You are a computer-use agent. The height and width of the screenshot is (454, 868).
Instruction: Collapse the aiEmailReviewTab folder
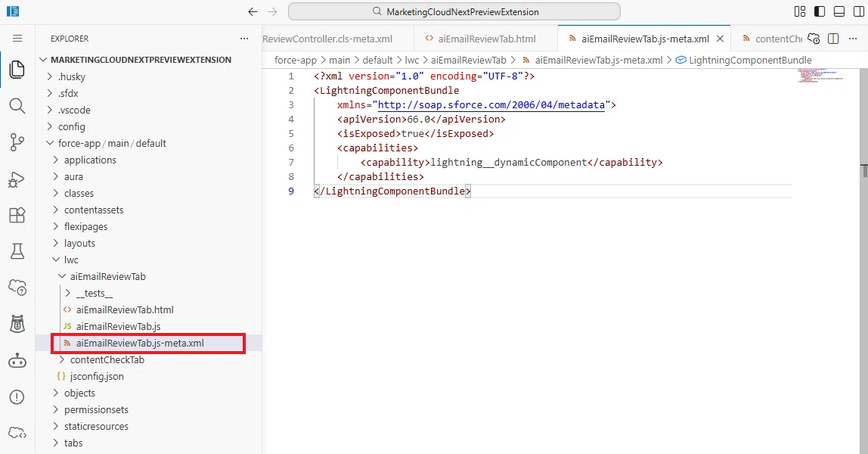click(148, 276)
